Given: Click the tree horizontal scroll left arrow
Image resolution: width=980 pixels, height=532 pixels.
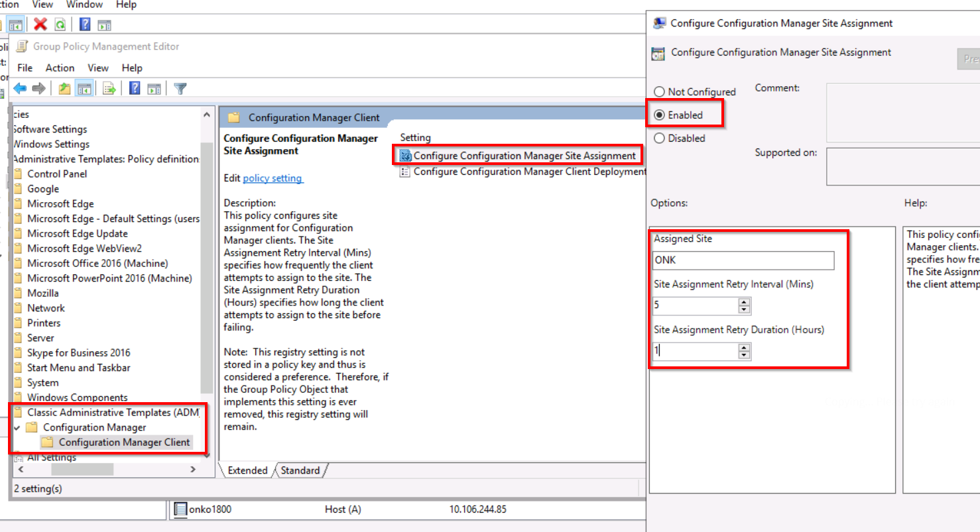Looking at the screenshot, I should (x=20, y=469).
